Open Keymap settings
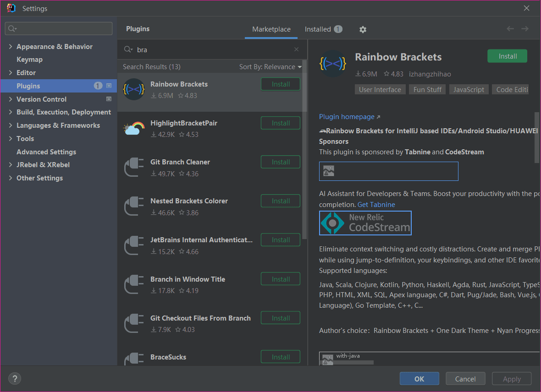 click(x=30, y=59)
